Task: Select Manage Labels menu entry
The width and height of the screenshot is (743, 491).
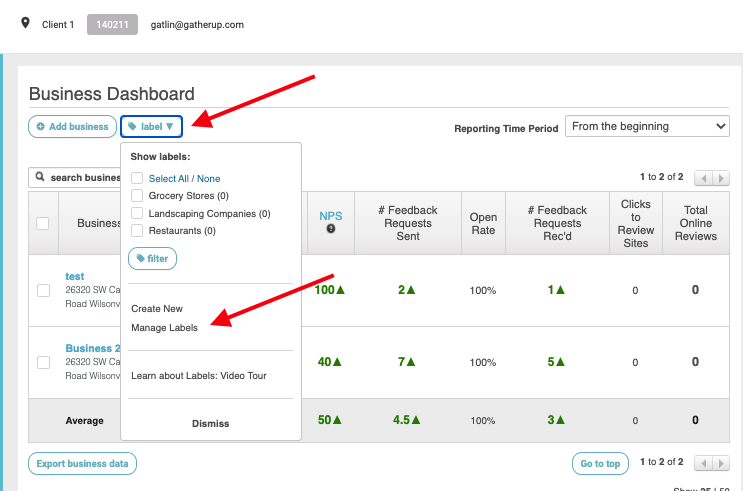Action: 164,328
